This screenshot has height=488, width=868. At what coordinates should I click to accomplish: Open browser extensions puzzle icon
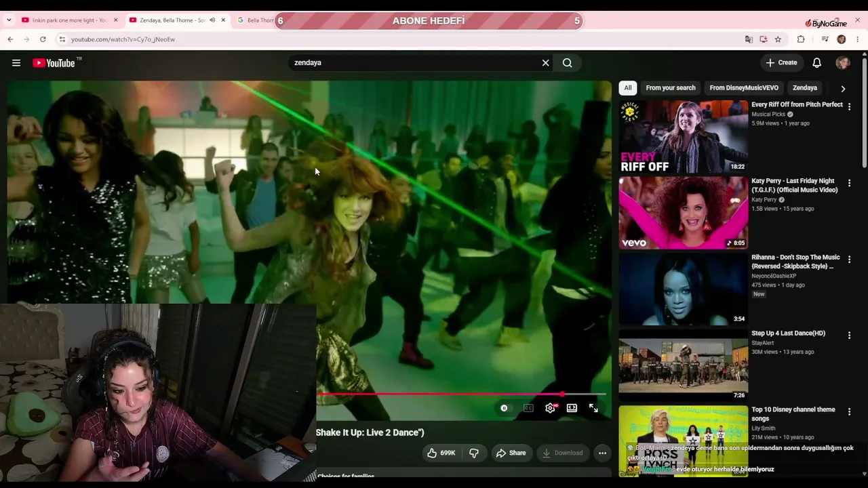[801, 39]
